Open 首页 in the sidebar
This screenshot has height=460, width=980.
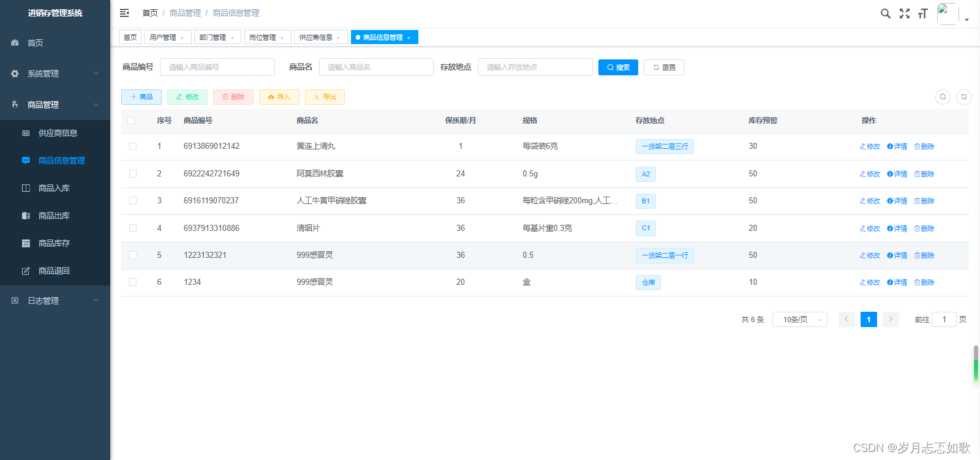click(x=55, y=43)
